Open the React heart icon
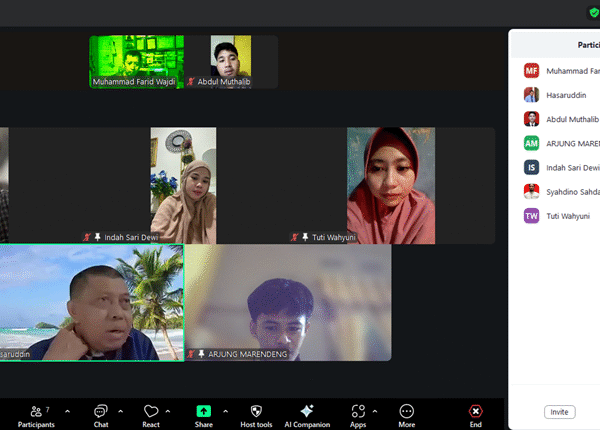This screenshot has width=600, height=430. click(x=151, y=411)
